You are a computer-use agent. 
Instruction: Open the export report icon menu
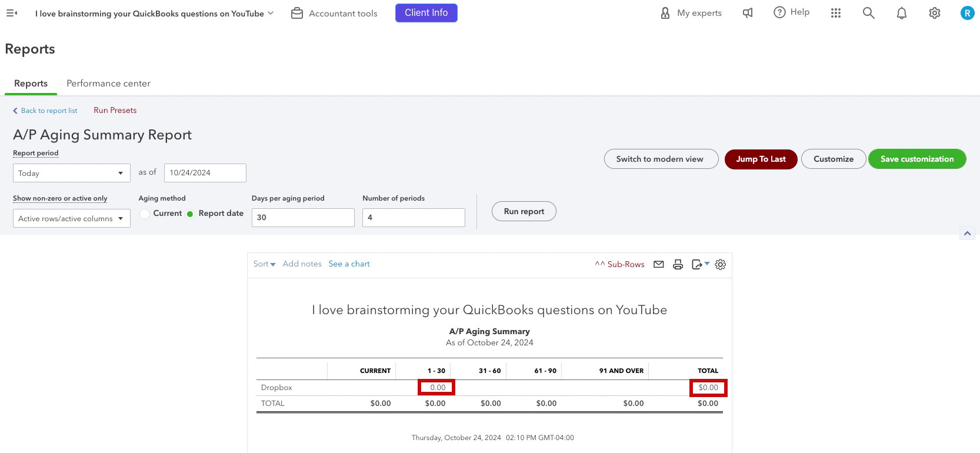tap(701, 264)
